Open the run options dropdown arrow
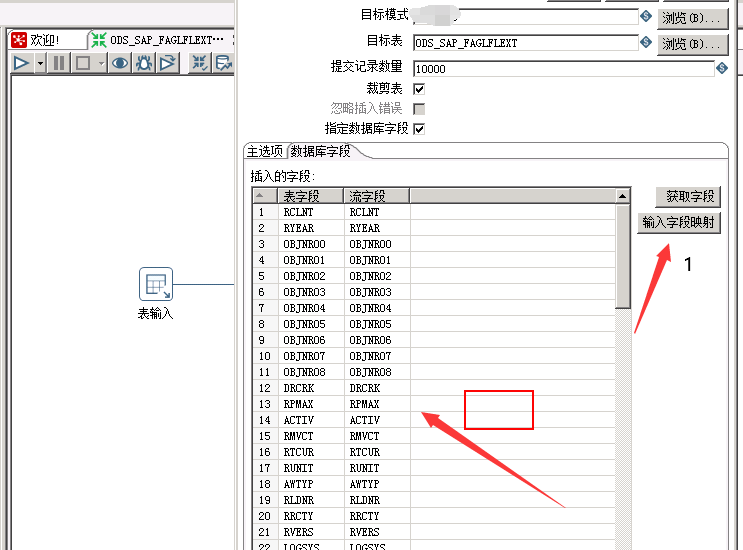The width and height of the screenshot is (743, 550). click(40, 63)
